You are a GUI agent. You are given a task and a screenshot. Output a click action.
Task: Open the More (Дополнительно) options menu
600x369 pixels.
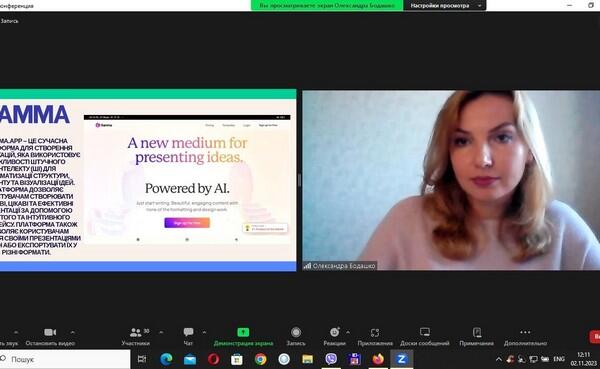(x=525, y=336)
